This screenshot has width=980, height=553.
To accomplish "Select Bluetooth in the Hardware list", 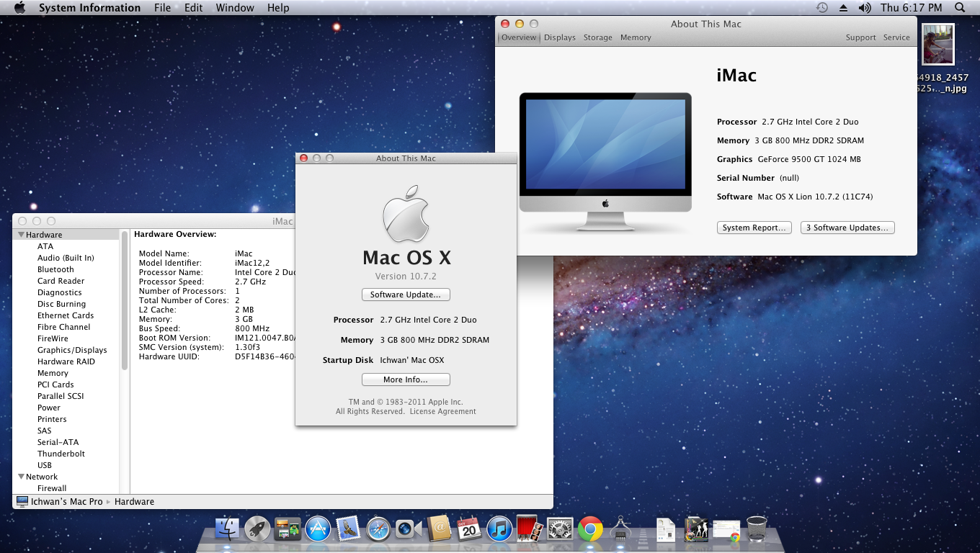I will [55, 269].
